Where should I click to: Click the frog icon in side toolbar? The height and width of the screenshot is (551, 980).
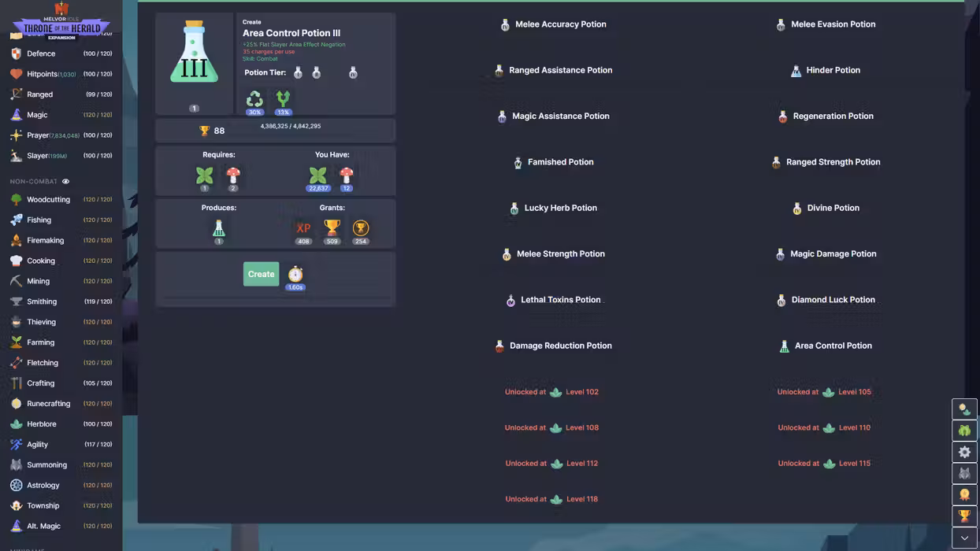coord(964,431)
